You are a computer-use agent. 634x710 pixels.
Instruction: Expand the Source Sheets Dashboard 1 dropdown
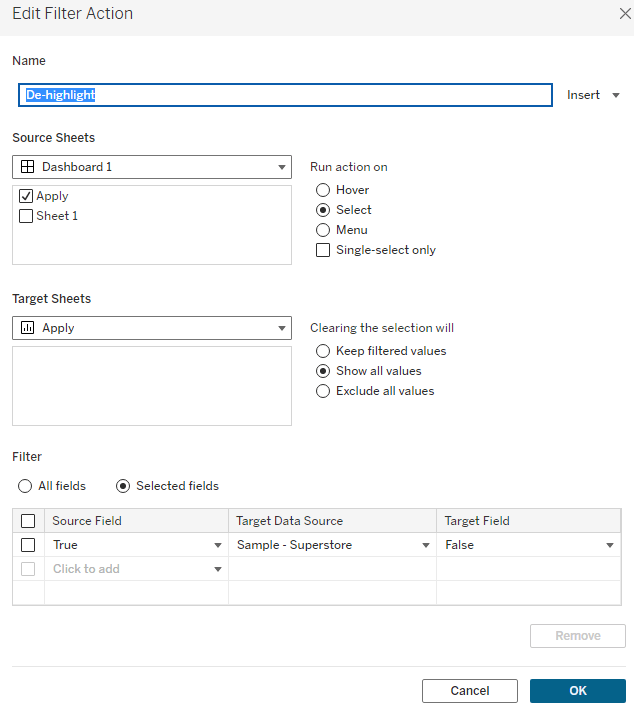click(x=152, y=167)
